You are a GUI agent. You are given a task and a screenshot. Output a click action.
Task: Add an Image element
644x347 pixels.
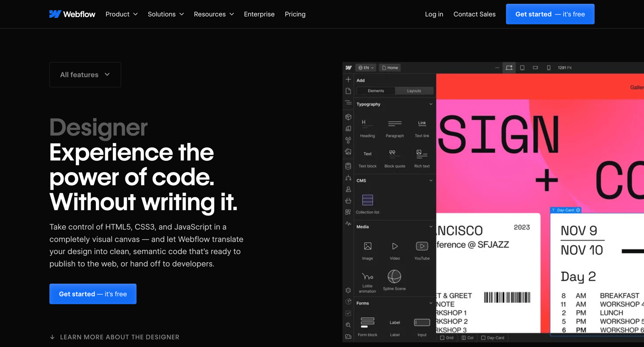[x=367, y=251]
